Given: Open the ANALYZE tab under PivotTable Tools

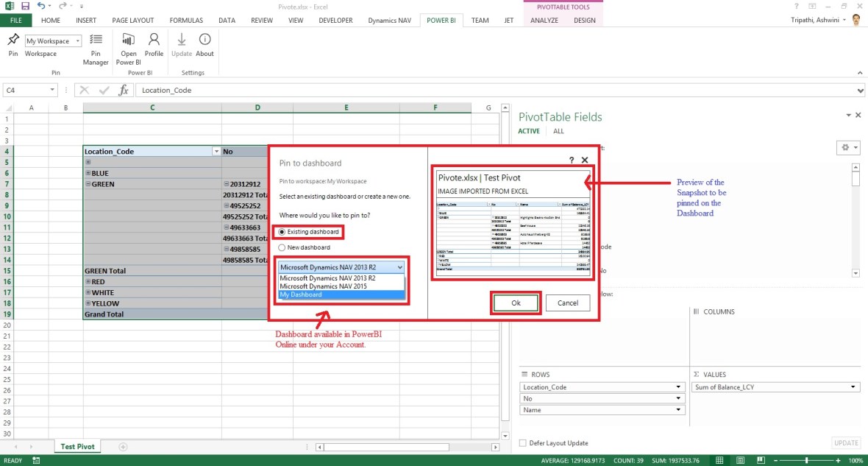Looking at the screenshot, I should pos(544,20).
